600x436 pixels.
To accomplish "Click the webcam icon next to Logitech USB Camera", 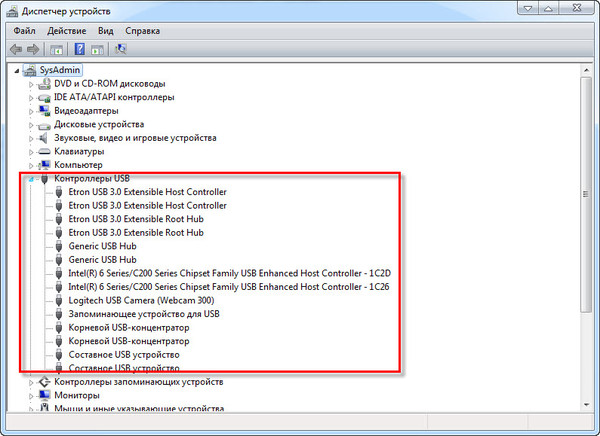I will tap(58, 300).
